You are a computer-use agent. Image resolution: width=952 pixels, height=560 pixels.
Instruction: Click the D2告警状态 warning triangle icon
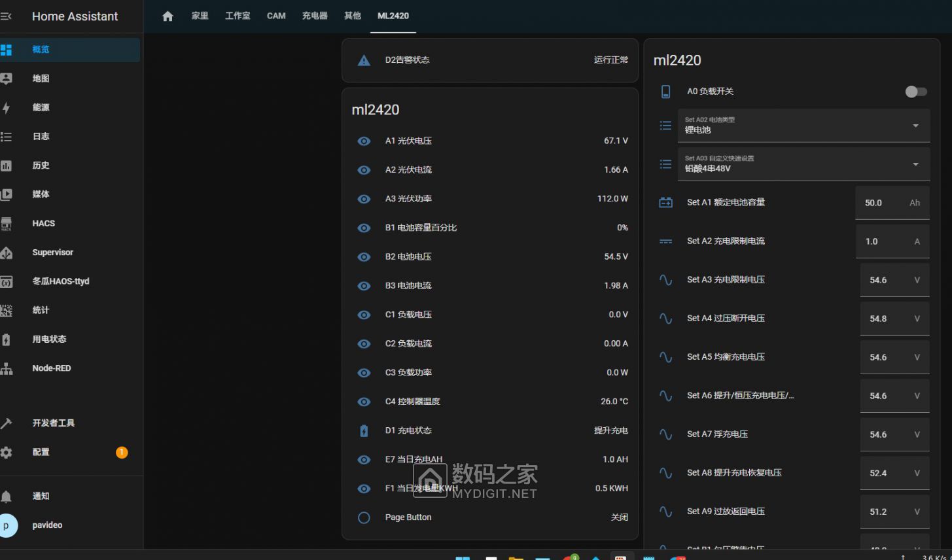[x=364, y=60]
